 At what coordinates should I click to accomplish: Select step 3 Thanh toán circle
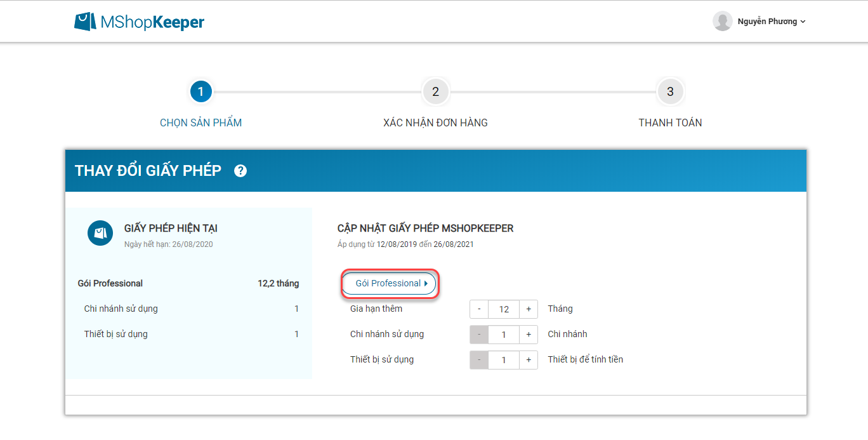click(x=670, y=92)
